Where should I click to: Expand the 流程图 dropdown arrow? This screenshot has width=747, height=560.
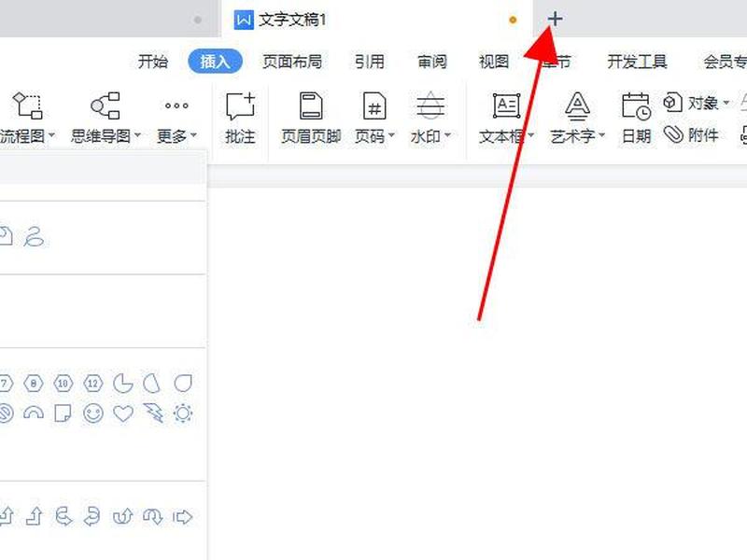pos(51,135)
